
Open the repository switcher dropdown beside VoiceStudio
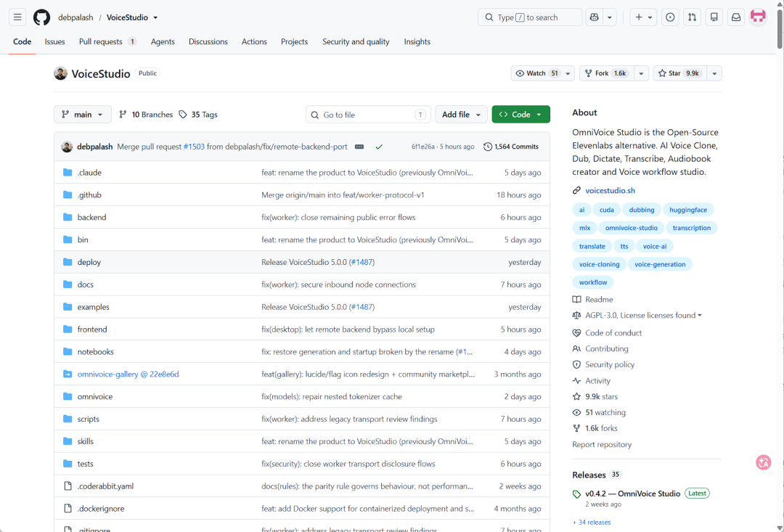click(155, 17)
